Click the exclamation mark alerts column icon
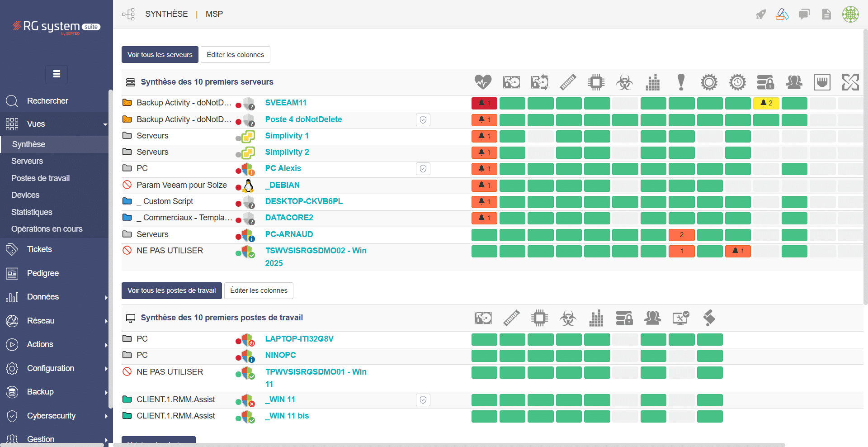Screen dimensions: 868x447 tap(681, 82)
